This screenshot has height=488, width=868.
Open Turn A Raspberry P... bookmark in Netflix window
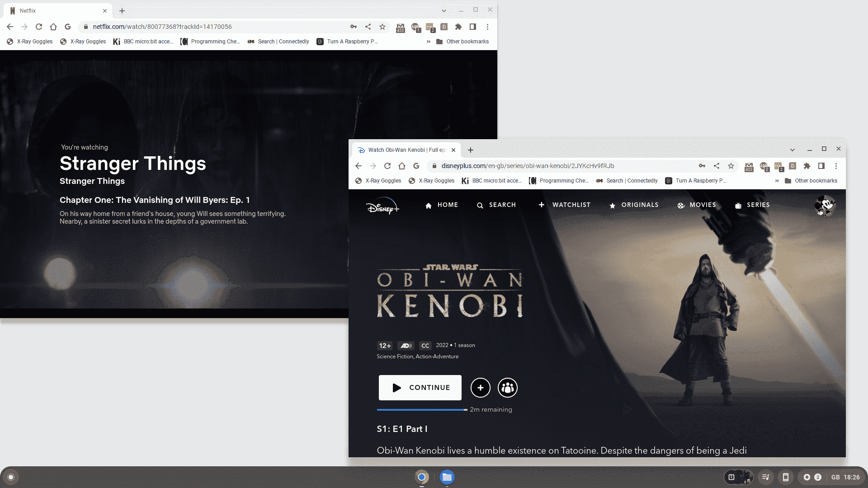pos(347,42)
